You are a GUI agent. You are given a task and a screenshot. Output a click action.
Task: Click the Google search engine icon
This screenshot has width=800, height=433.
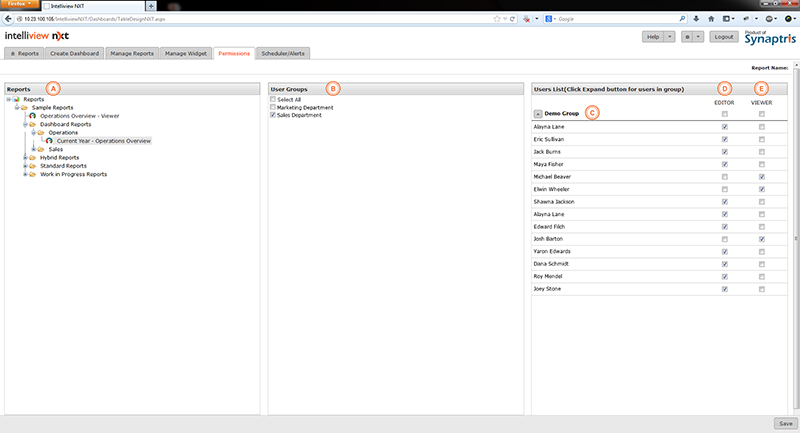point(548,19)
